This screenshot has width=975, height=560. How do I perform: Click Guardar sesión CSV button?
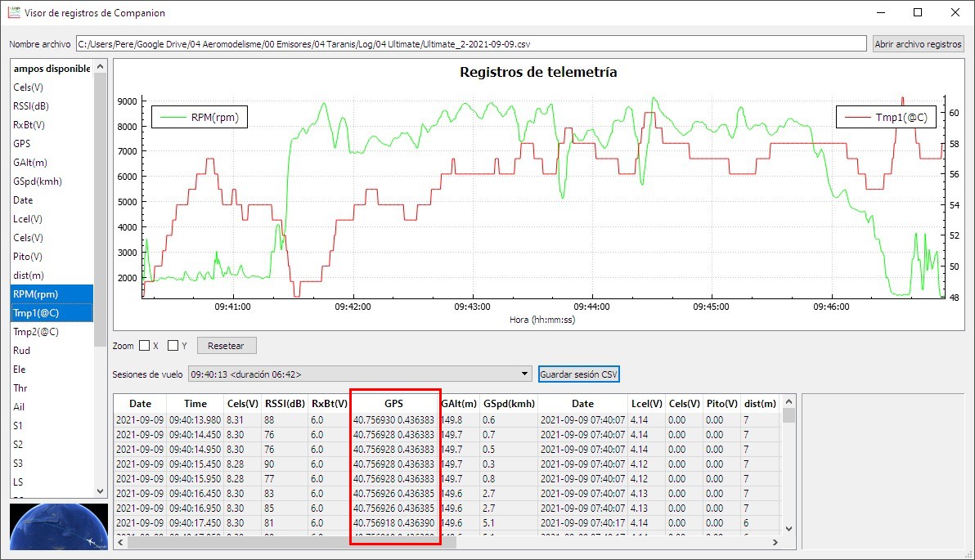click(578, 374)
